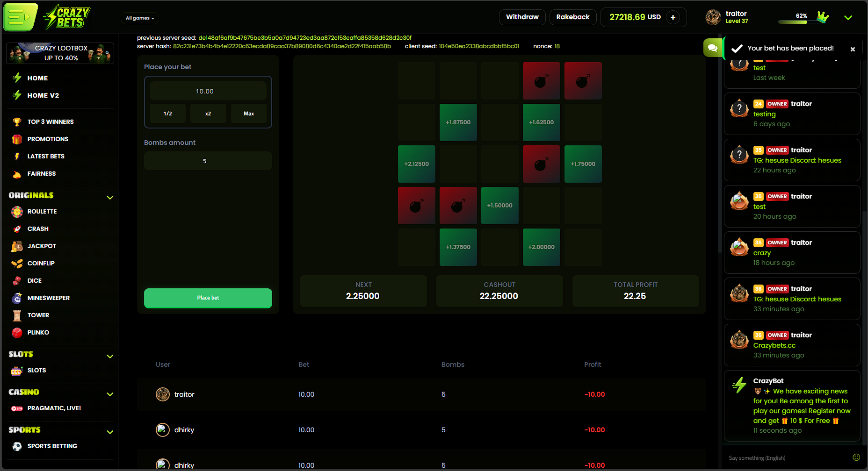Click the client seed value

pyautogui.click(x=479, y=46)
